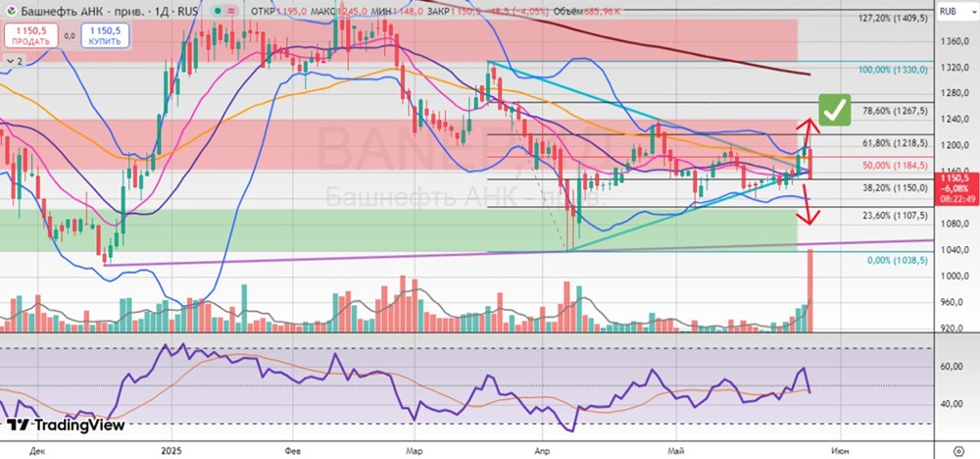The height and width of the screenshot is (459, 980).
Task: Select the purple rising support trendline
Action: [x=518, y=253]
